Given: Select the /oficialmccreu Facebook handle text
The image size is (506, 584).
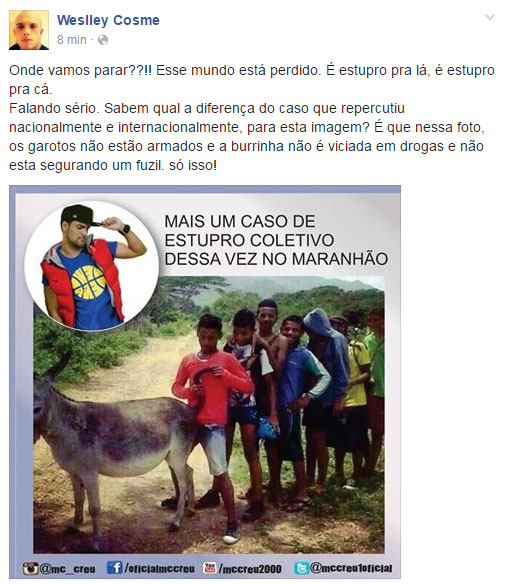Looking at the screenshot, I should 160,568.
